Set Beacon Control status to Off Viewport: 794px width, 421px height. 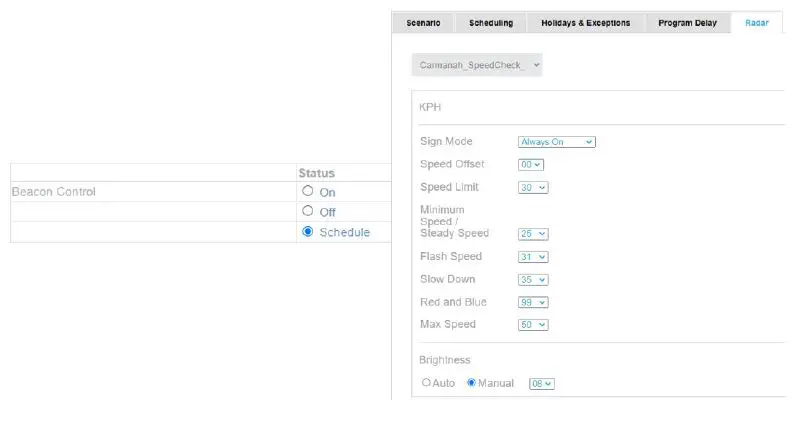click(x=308, y=211)
